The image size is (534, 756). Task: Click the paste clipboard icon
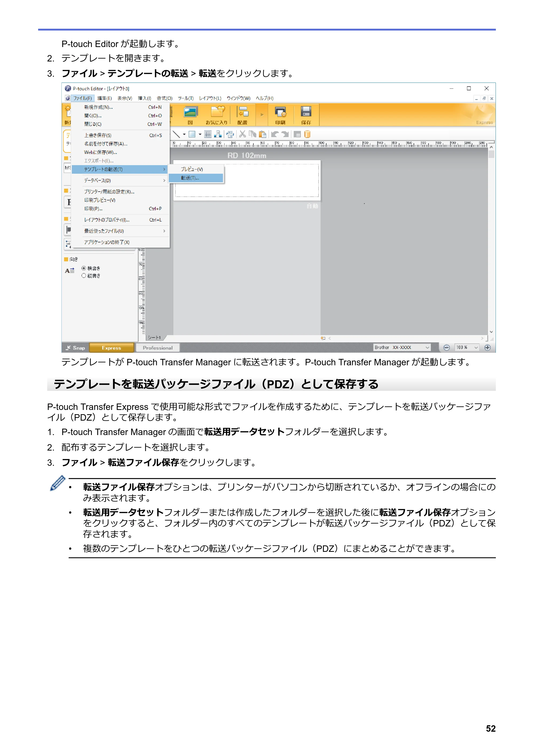click(262, 134)
